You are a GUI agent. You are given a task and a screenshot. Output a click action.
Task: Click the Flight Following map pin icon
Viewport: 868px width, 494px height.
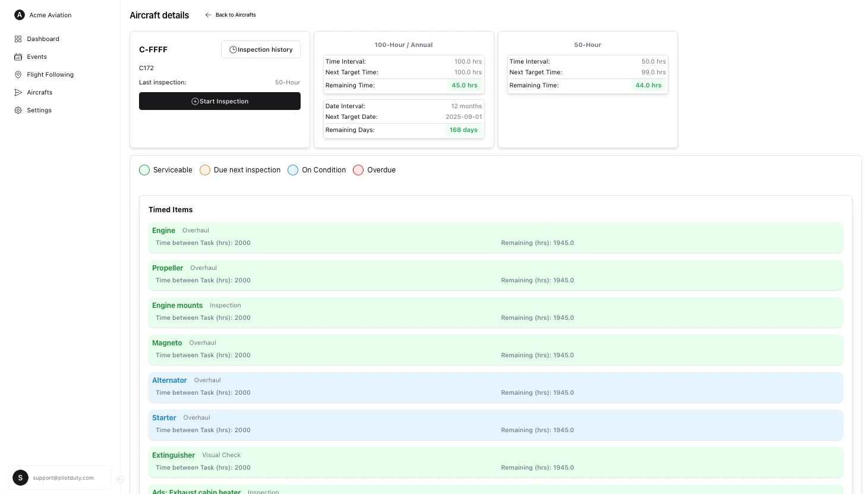pos(18,74)
